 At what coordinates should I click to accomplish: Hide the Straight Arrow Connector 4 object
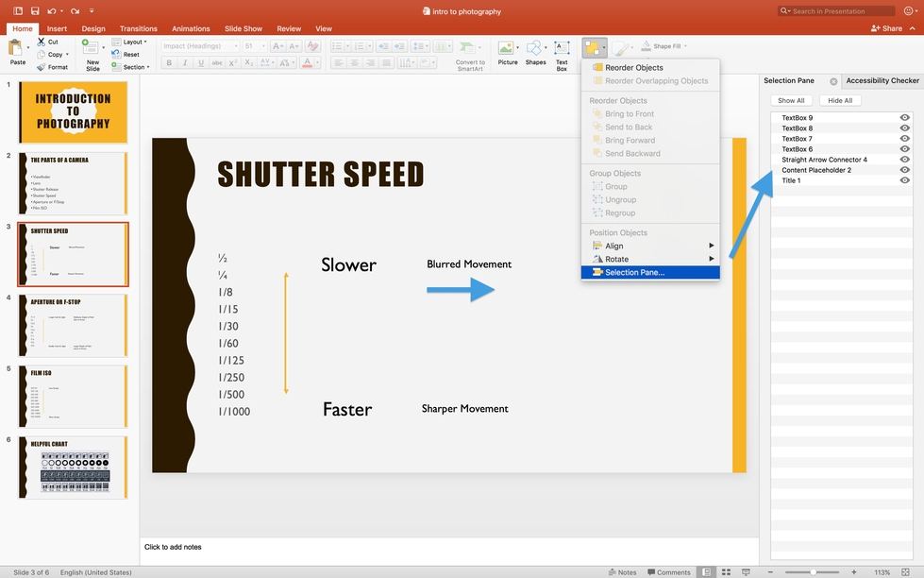coord(904,160)
